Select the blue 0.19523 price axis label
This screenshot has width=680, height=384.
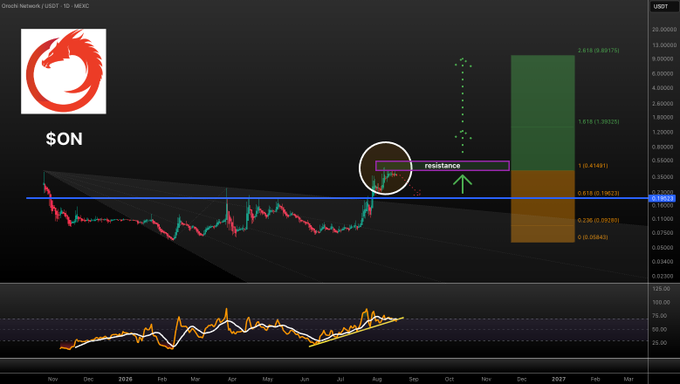click(663, 198)
